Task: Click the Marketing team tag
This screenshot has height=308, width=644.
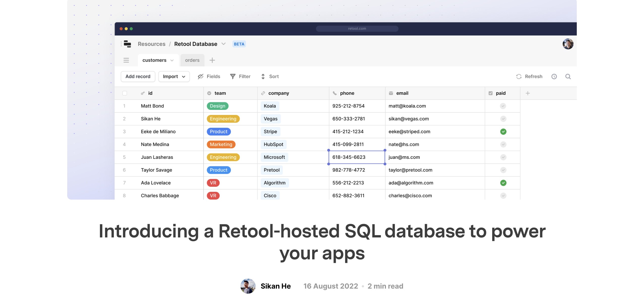Action: (221, 144)
